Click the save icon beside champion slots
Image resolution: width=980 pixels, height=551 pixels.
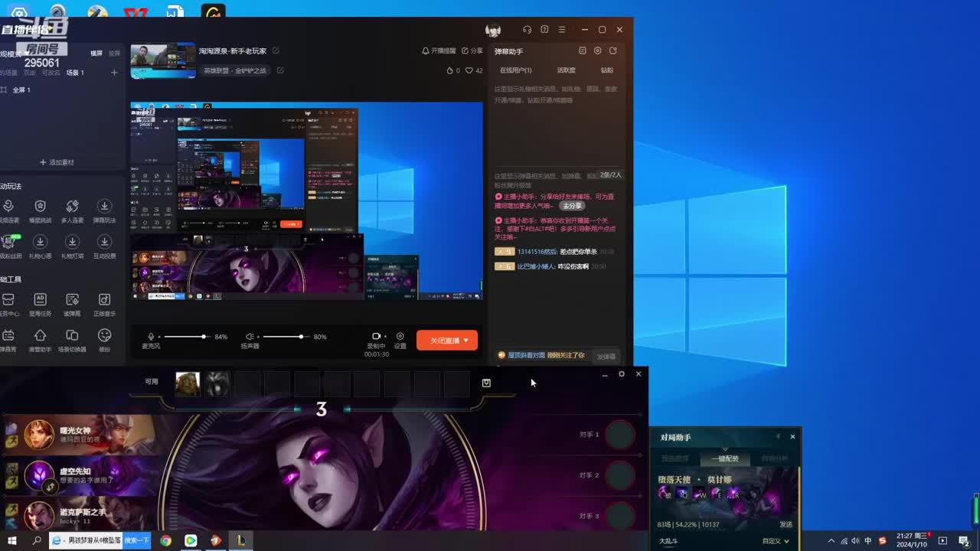[x=486, y=383]
